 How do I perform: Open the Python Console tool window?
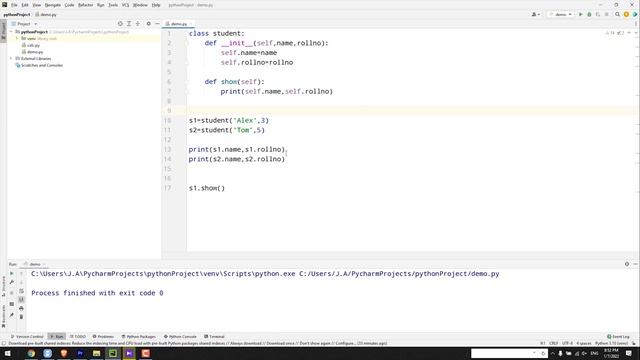click(x=180, y=337)
